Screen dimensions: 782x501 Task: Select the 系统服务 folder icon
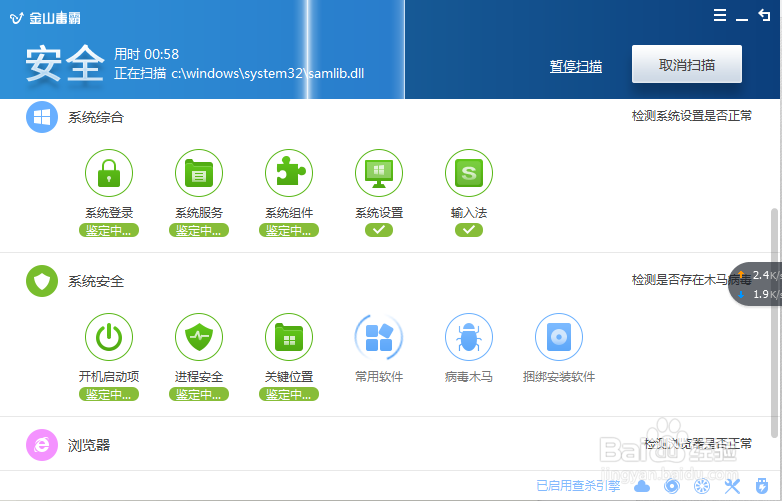199,173
